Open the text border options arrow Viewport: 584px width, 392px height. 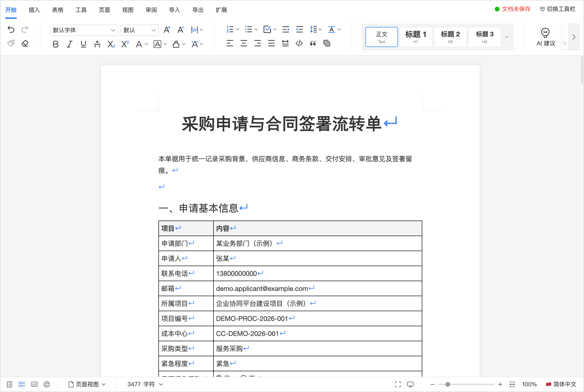(165, 45)
